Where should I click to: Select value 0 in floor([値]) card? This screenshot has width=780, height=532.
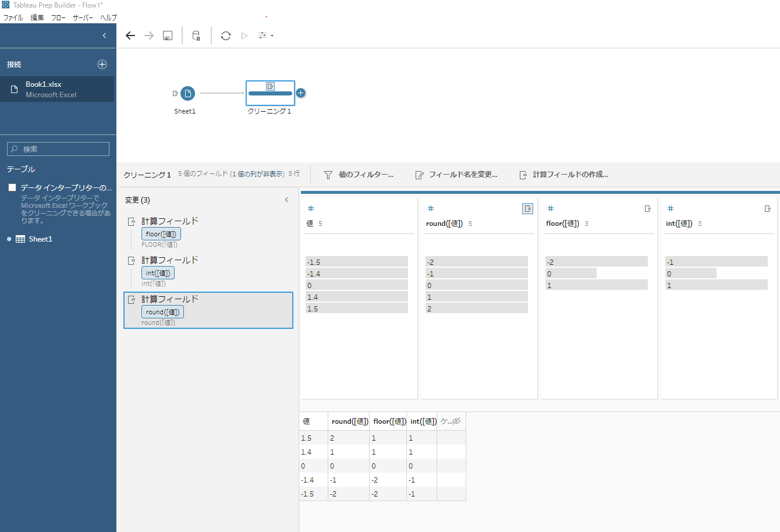(x=571, y=274)
